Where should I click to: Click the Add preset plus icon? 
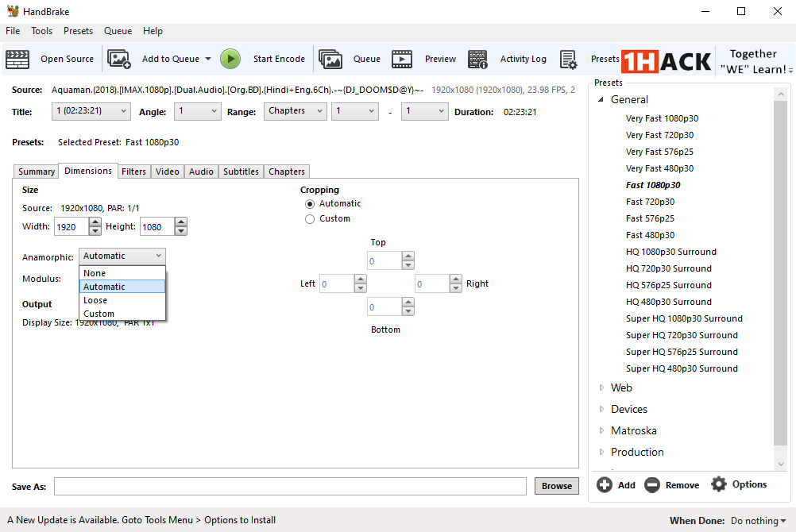605,485
